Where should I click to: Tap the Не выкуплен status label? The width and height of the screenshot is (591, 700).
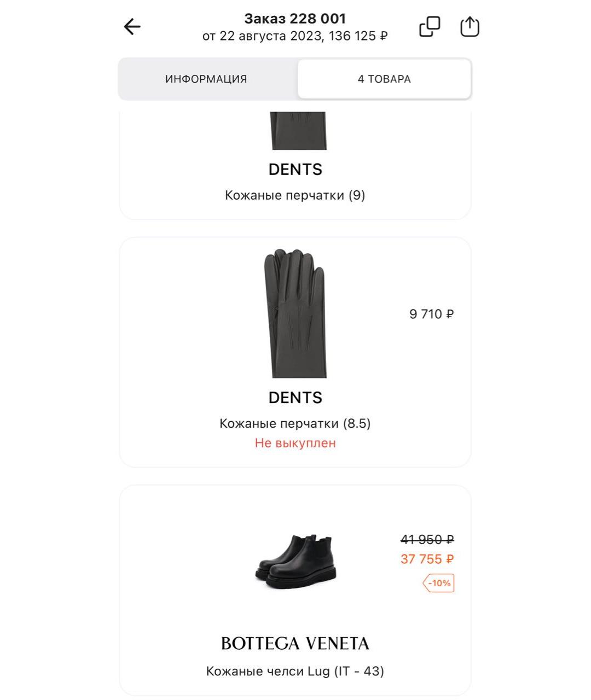[x=295, y=443]
